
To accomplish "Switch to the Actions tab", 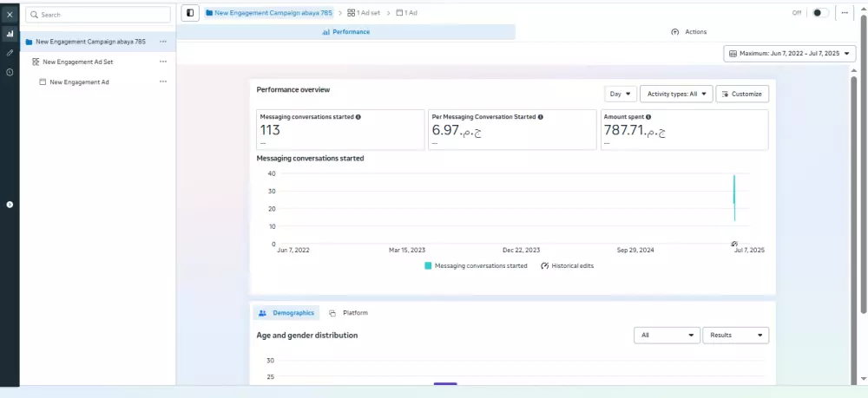I will [x=688, y=32].
